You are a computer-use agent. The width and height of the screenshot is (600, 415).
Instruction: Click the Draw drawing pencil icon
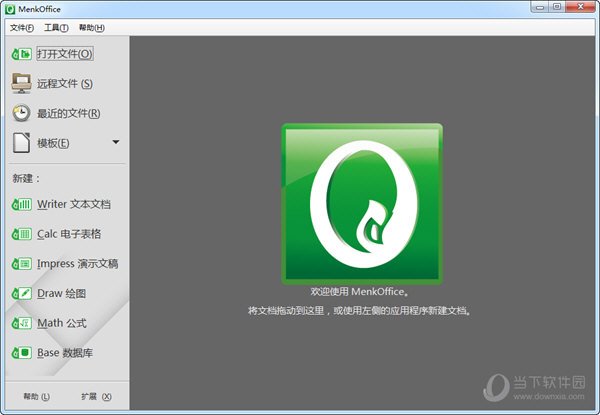(x=21, y=293)
